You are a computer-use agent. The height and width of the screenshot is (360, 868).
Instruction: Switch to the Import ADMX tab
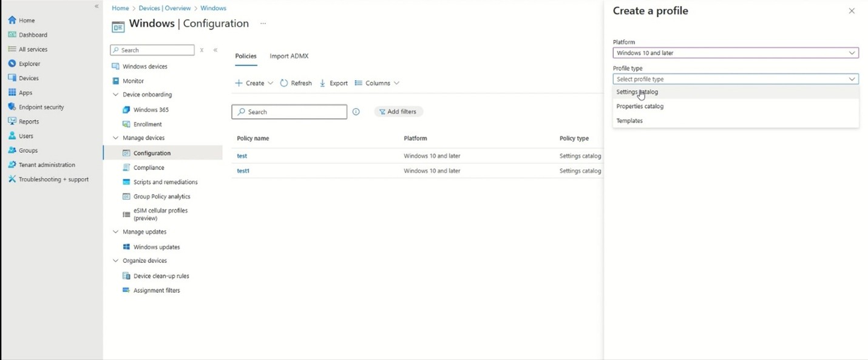[289, 56]
